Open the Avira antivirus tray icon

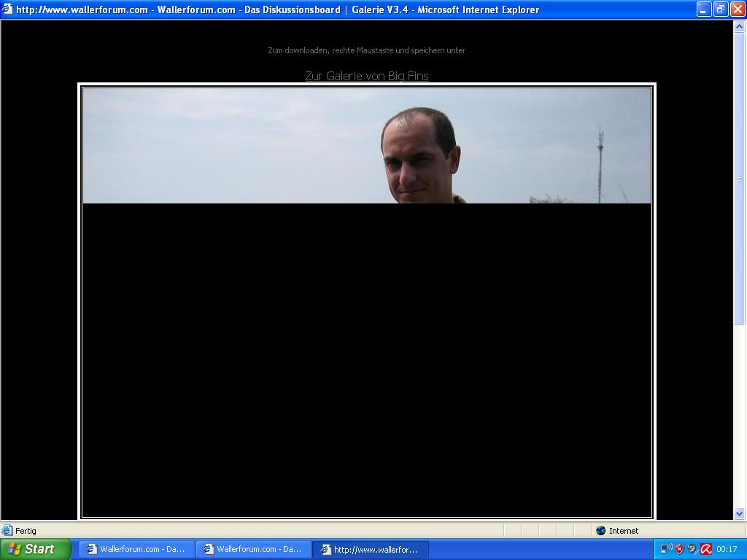click(x=705, y=549)
